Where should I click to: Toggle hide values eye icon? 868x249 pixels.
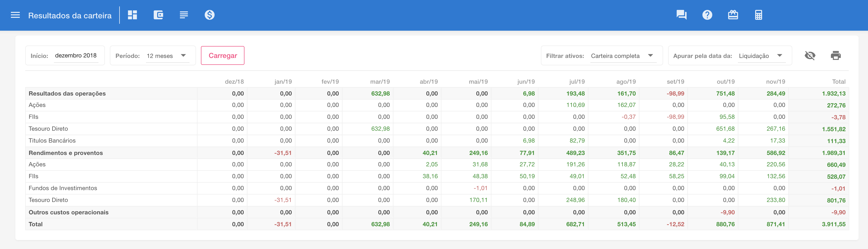810,56
